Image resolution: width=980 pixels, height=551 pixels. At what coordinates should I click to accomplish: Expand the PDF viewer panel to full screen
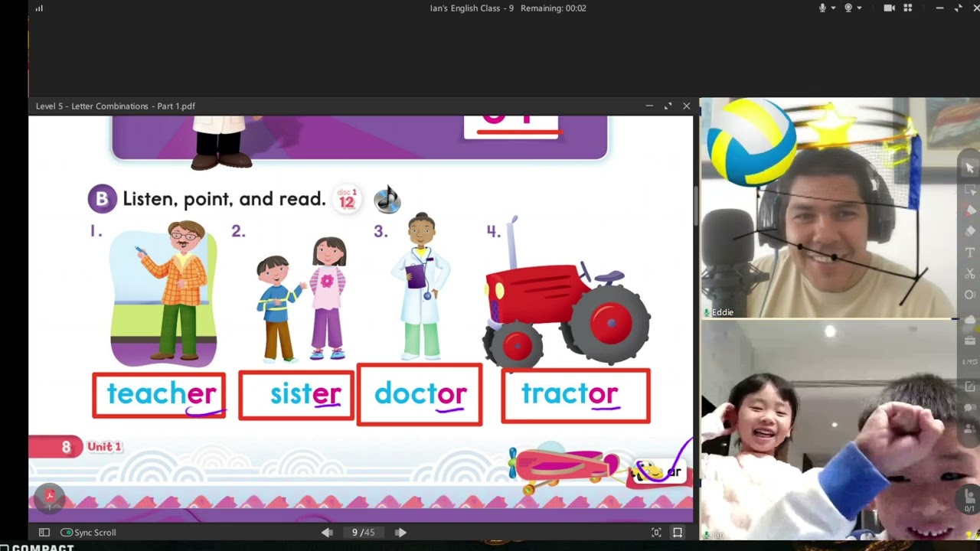[668, 106]
